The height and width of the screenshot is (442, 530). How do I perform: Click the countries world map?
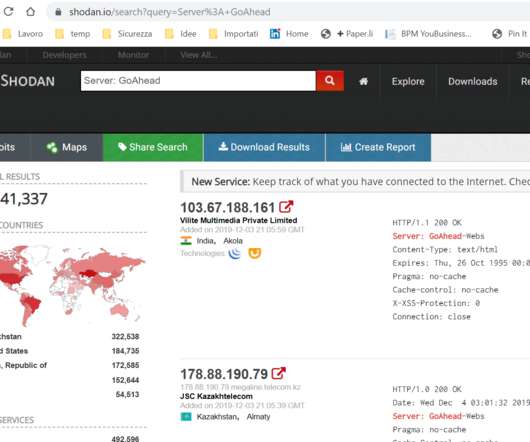point(73,286)
